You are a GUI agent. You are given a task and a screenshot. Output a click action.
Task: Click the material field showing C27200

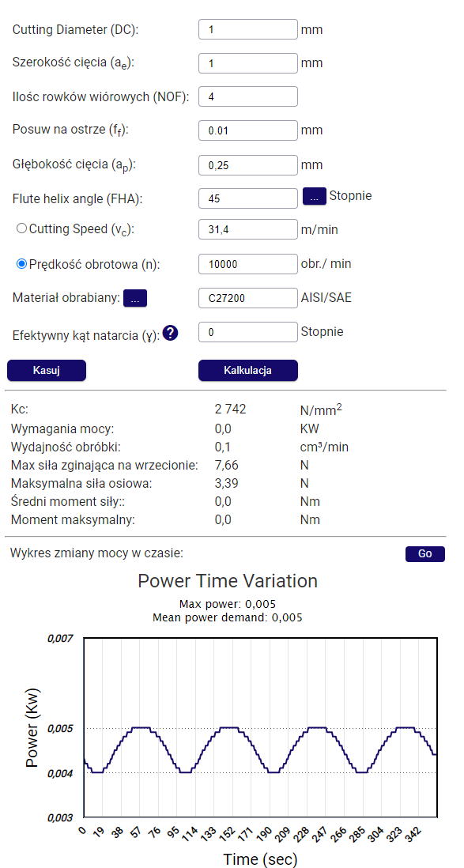(x=248, y=298)
